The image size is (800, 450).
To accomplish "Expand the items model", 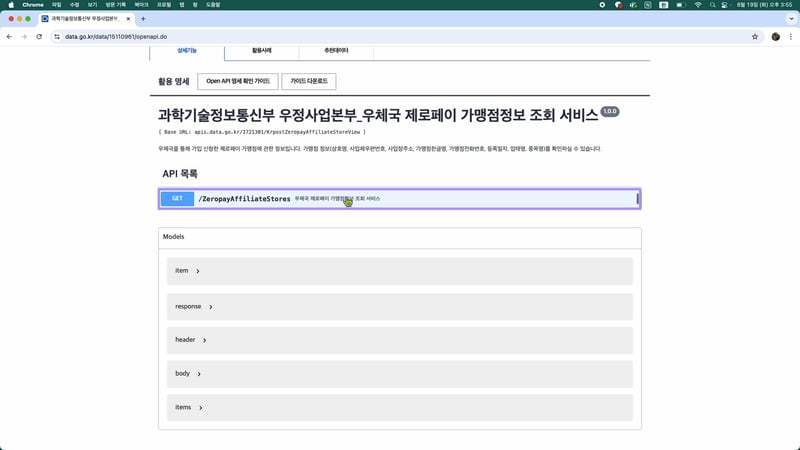I will (399, 407).
